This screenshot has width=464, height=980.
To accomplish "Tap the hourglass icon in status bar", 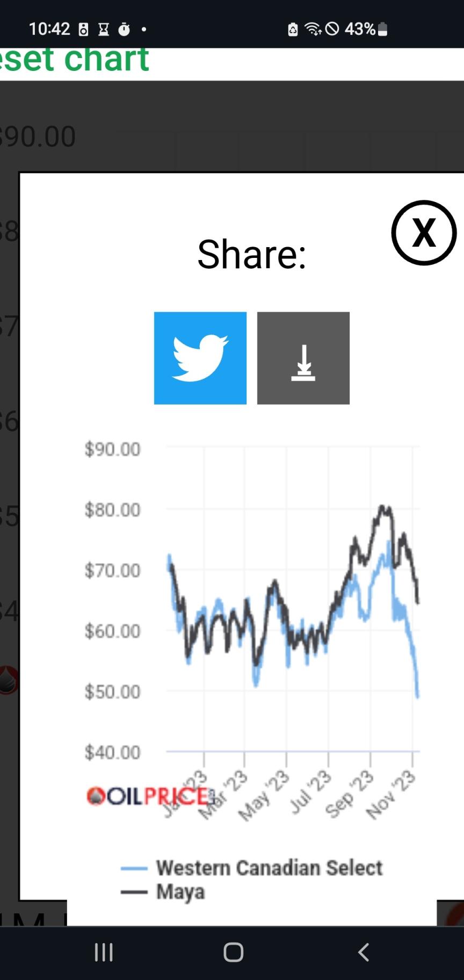I will 104,29.
